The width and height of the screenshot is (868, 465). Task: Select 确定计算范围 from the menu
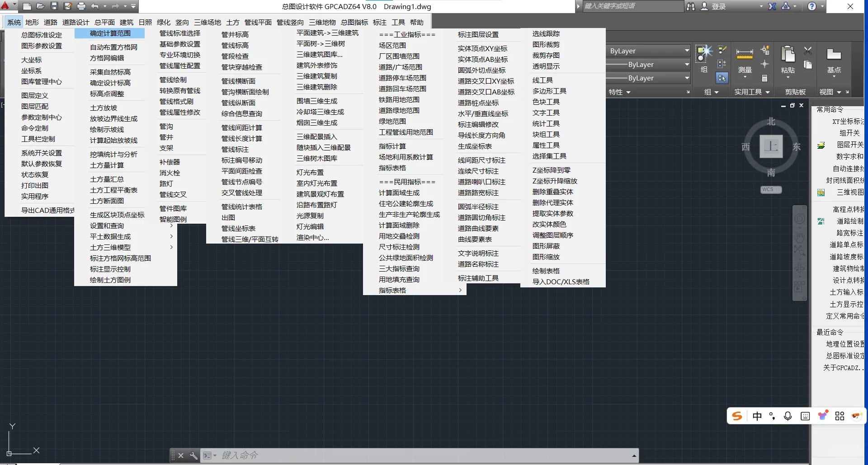coord(109,33)
